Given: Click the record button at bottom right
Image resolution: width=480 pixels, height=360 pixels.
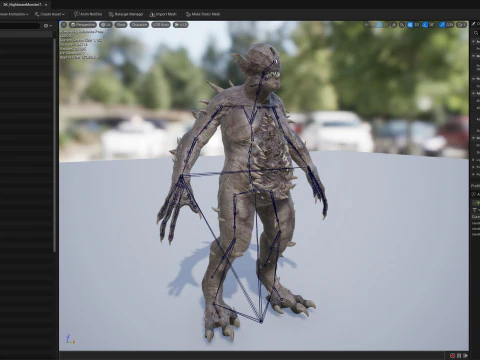Looking at the screenshot, I should [x=452, y=356].
